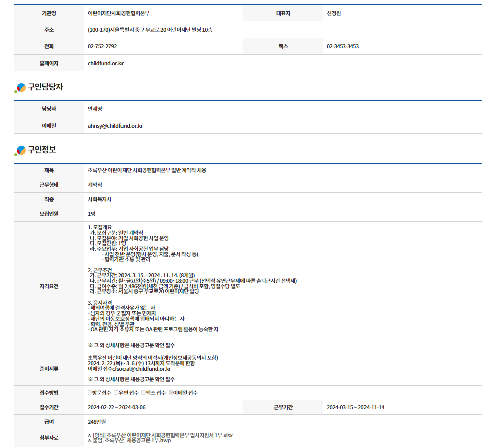Click the line 나. 모집분야: 기업 사회공헌 사업 운영
Image resolution: width=487 pixels, height=448 pixels.
point(129,238)
